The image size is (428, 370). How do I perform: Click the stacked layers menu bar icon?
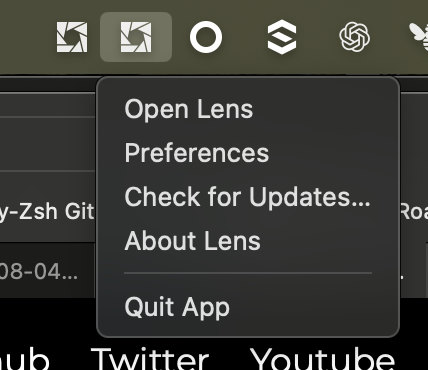(x=282, y=37)
